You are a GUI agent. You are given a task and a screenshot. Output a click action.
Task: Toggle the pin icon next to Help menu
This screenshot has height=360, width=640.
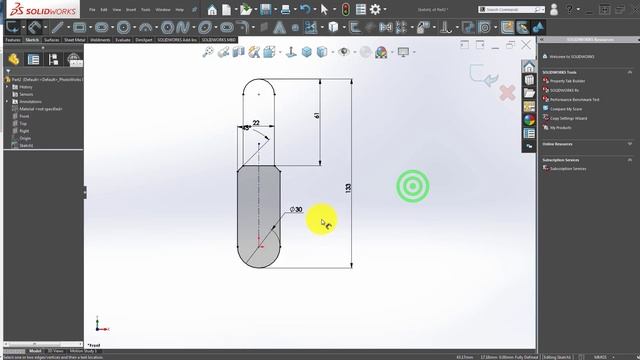coord(195,9)
